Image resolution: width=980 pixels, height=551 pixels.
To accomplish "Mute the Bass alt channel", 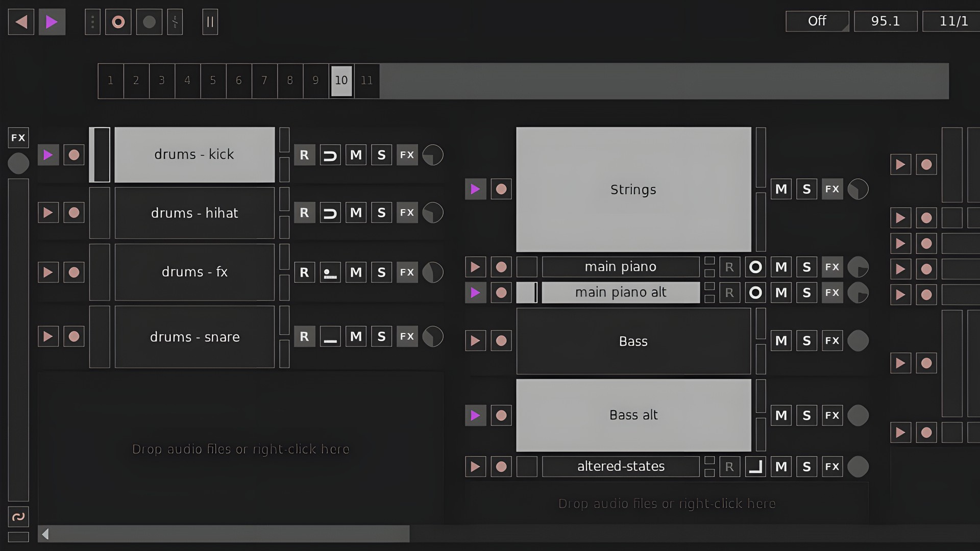I will [780, 415].
